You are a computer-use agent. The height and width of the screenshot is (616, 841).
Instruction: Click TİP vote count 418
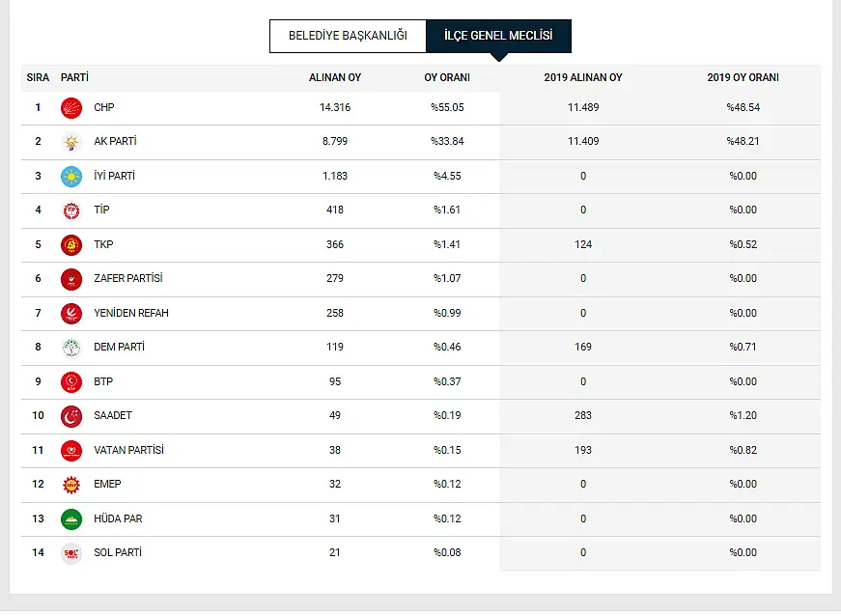click(335, 210)
